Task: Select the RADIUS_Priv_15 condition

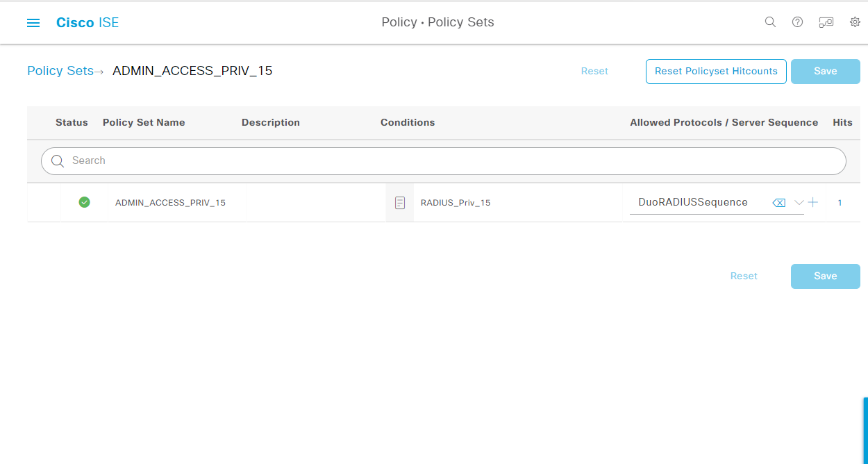Action: [x=456, y=202]
